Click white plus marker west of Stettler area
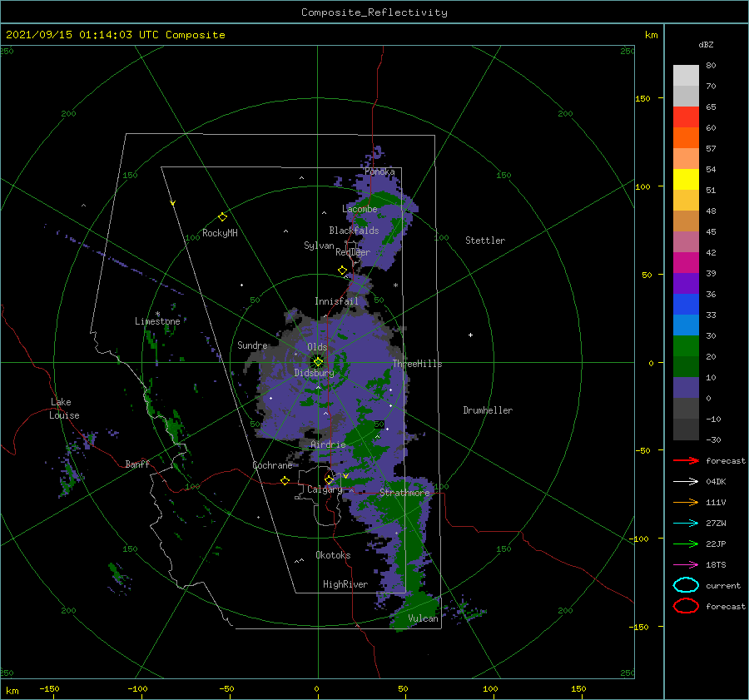 470,335
